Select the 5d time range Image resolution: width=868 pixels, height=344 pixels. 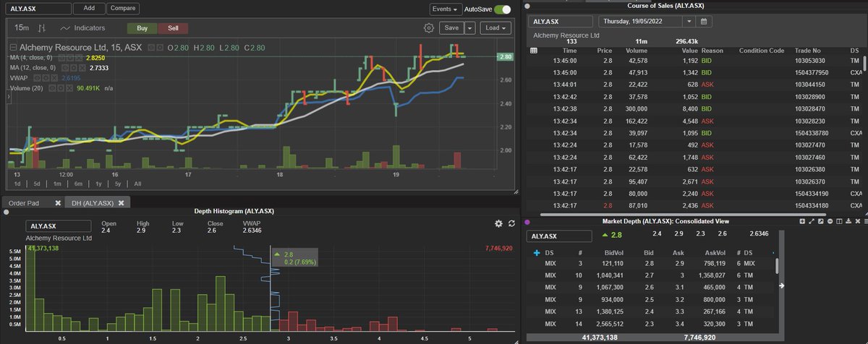coord(36,184)
